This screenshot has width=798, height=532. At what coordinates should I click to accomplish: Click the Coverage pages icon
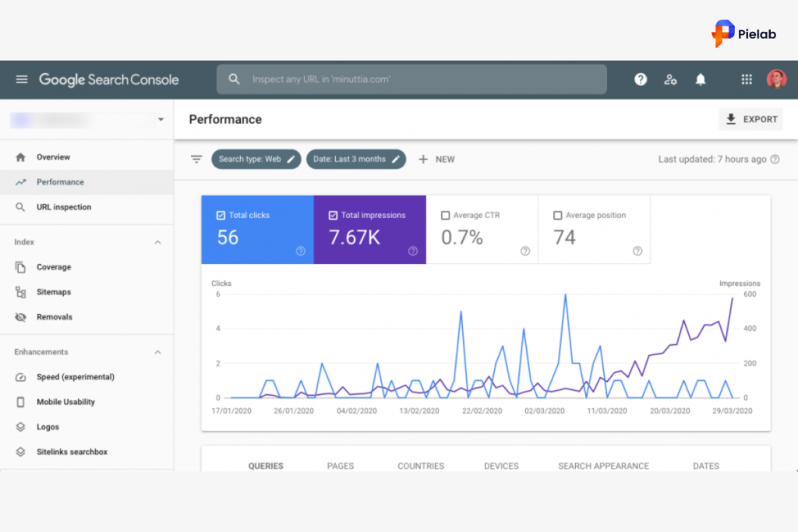(20, 267)
